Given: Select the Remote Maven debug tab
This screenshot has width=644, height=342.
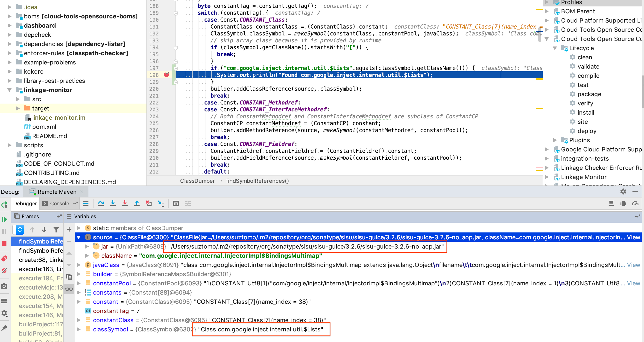Looking at the screenshot, I should coord(57,192).
